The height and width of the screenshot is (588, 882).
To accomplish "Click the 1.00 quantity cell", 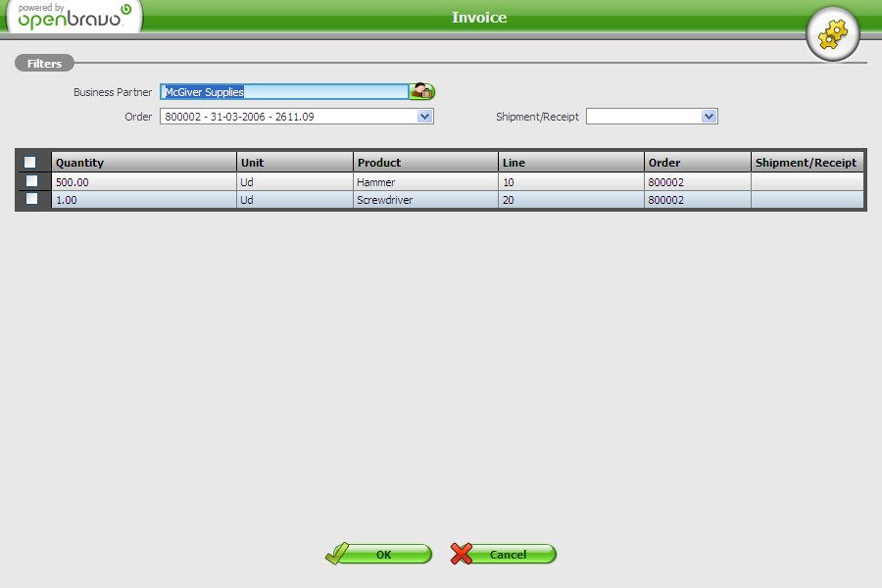I will pyautogui.click(x=144, y=200).
